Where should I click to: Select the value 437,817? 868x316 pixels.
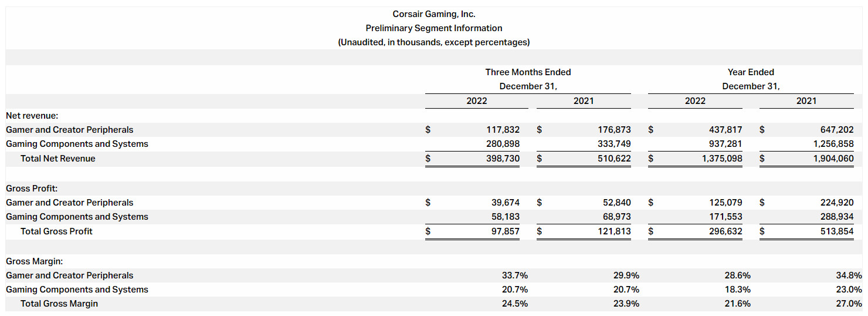point(724,130)
